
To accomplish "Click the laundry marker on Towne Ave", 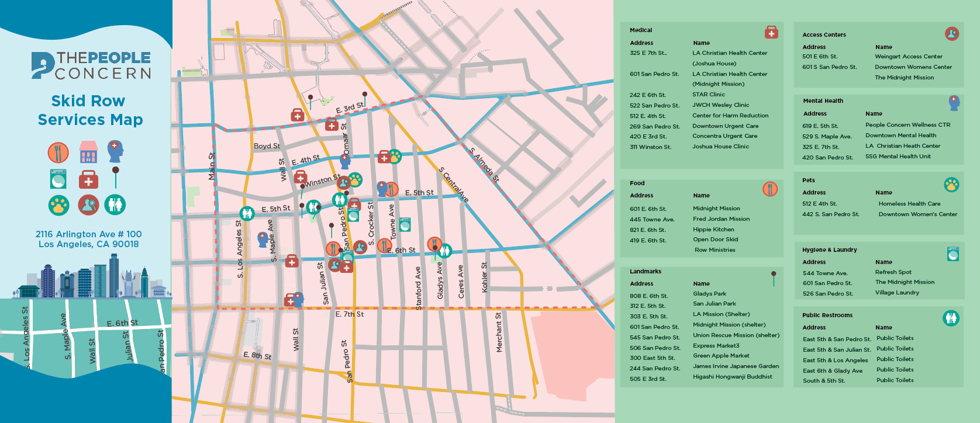I will [x=405, y=224].
